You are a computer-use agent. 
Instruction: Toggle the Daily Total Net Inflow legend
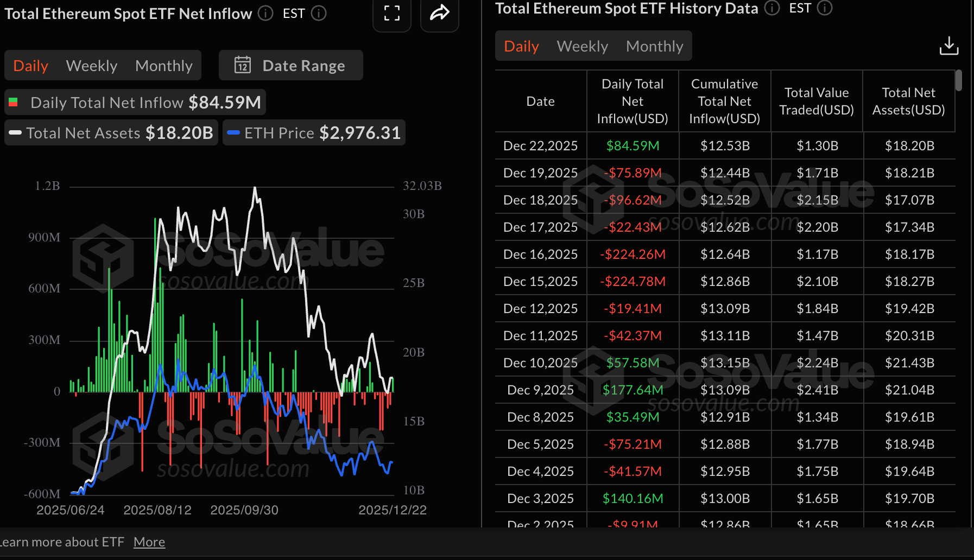click(x=135, y=102)
